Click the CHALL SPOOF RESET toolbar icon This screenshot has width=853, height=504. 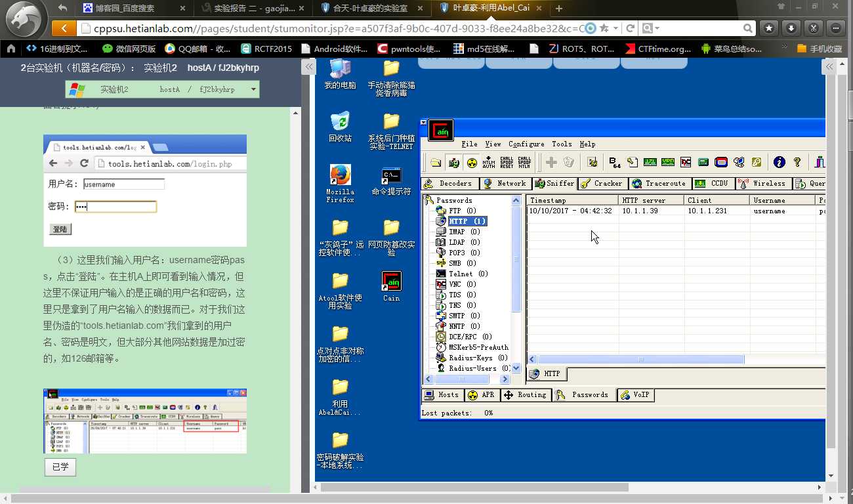[507, 162]
